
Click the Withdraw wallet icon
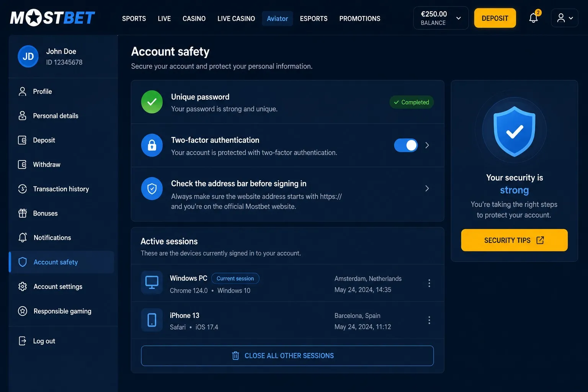click(x=23, y=165)
